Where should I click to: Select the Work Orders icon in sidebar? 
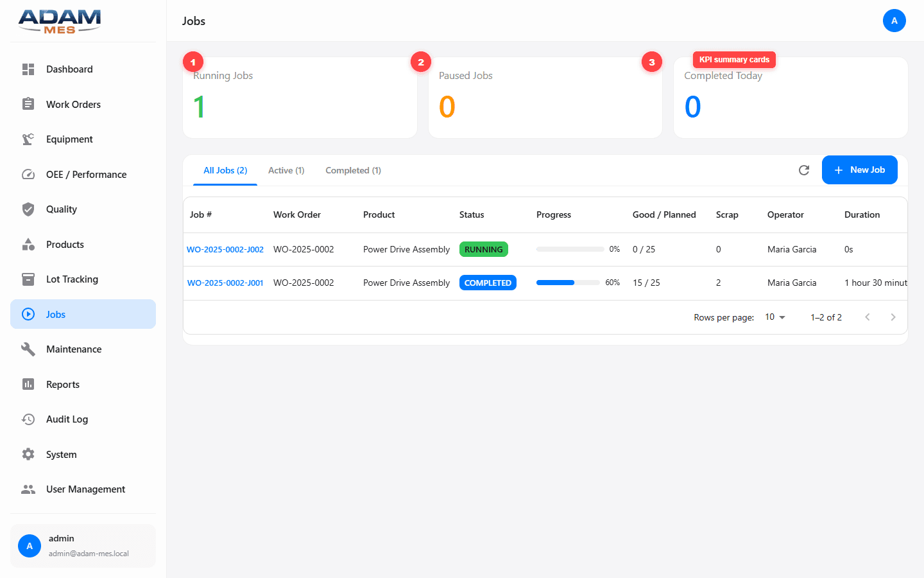[x=28, y=104]
